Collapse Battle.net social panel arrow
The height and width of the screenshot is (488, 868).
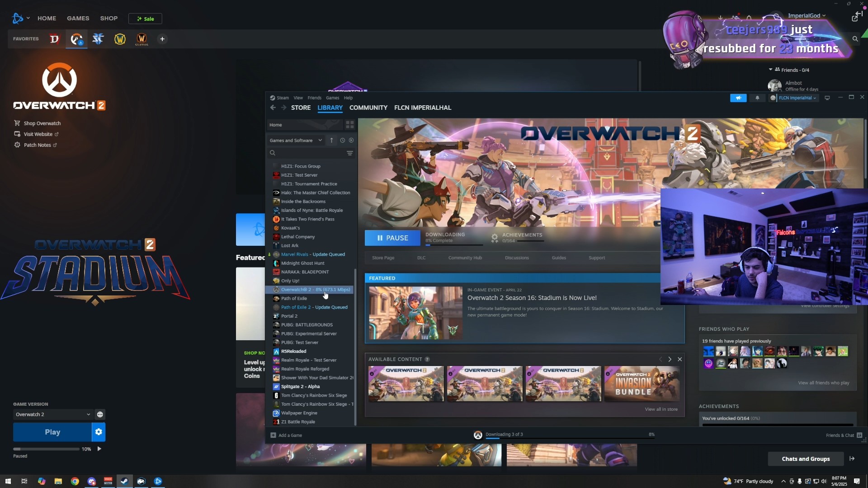(852, 459)
